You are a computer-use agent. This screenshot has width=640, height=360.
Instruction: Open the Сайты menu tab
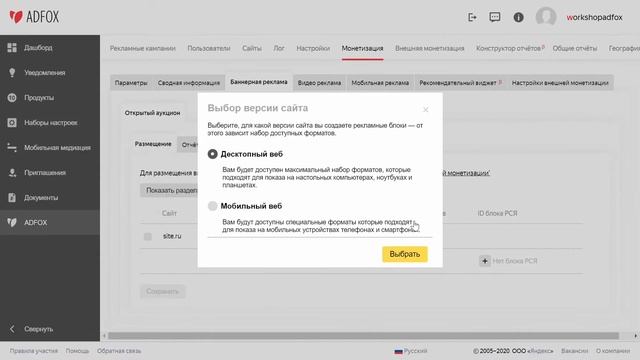pos(251,48)
